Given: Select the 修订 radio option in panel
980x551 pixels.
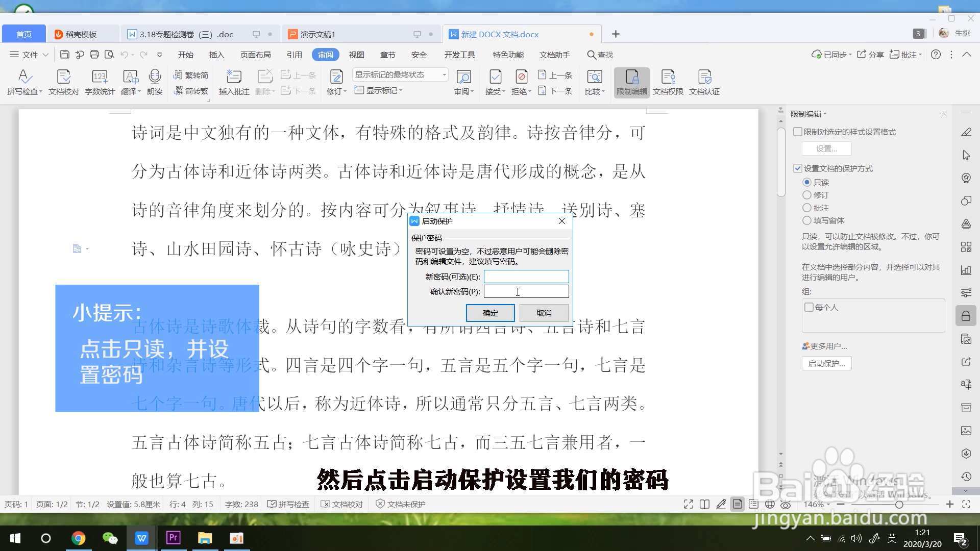Looking at the screenshot, I should (807, 195).
